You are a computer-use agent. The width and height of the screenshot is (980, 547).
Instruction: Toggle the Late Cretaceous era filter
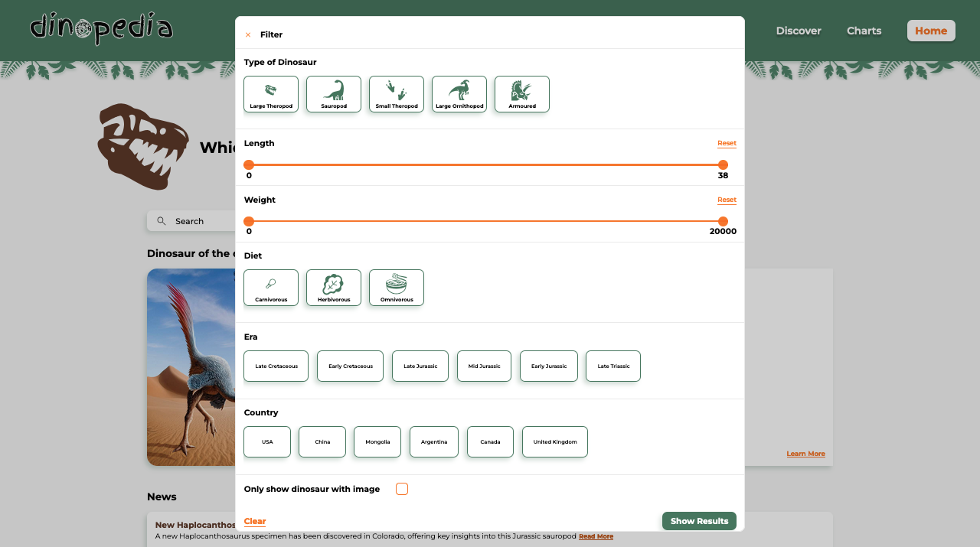276,366
